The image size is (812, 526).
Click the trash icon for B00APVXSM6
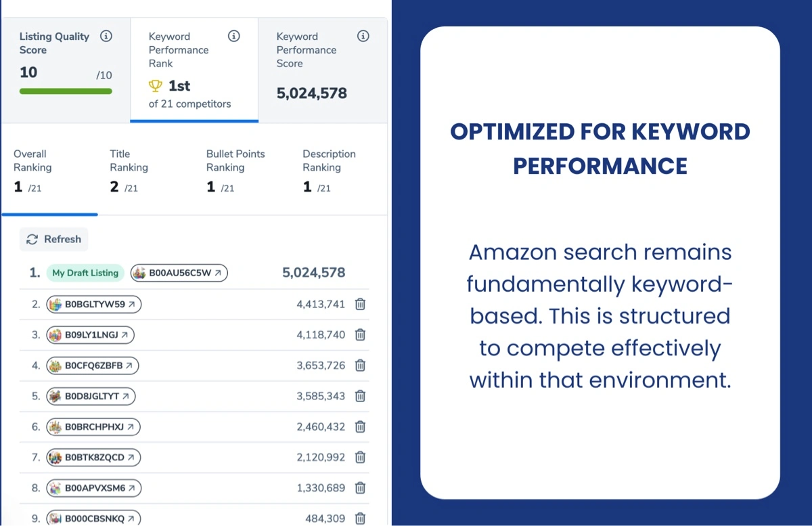tap(360, 488)
